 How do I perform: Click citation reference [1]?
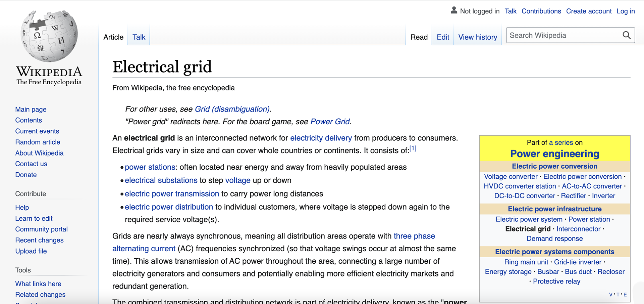click(x=413, y=148)
